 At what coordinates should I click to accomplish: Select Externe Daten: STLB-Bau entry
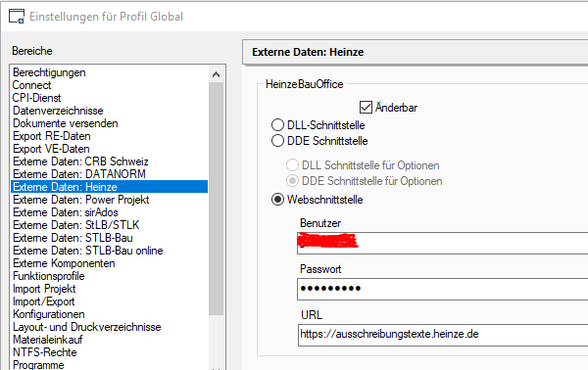(x=109, y=238)
